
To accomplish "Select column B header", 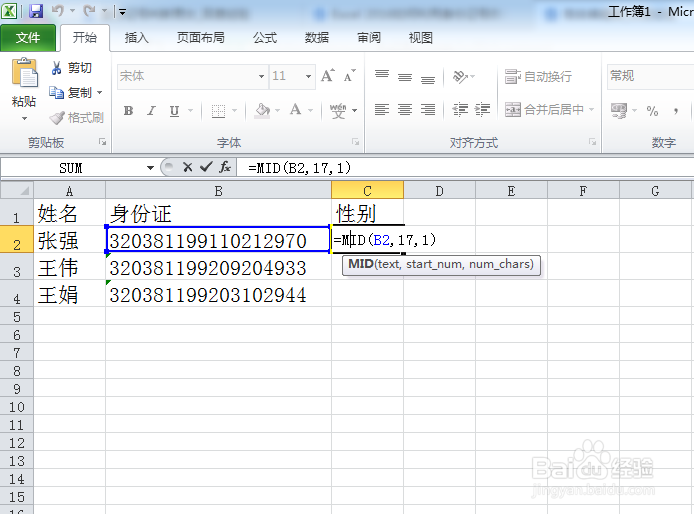I will click(x=218, y=191).
